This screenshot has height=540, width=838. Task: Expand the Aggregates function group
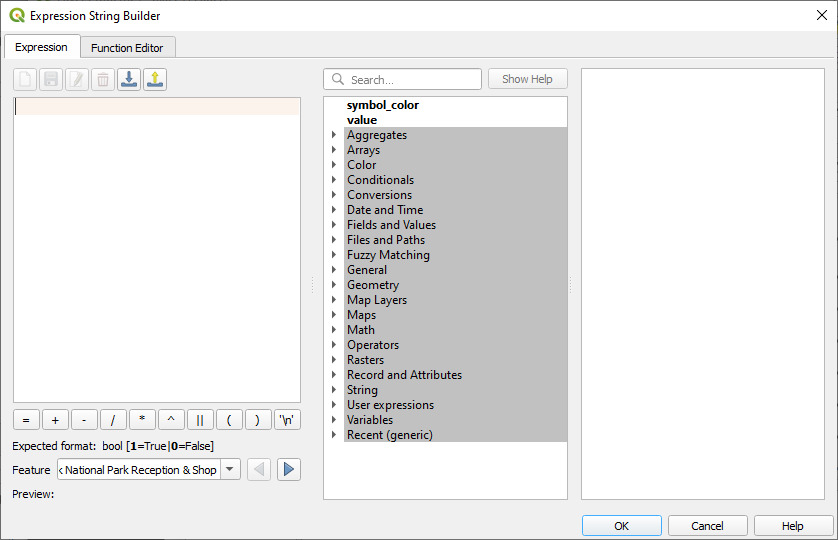(334, 135)
